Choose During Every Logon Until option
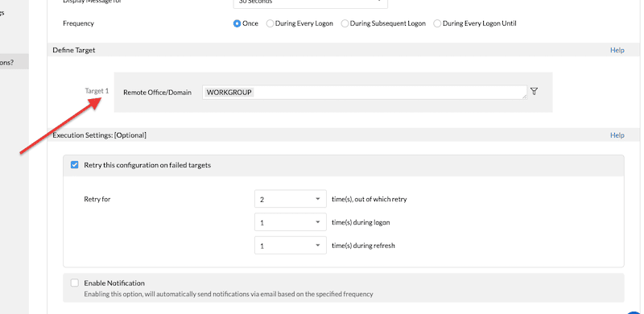Viewport: 644px width, 314px height. tap(437, 23)
